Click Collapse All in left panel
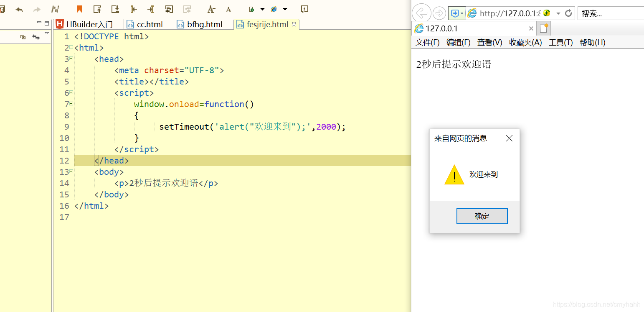This screenshot has width=644, height=312. (23, 37)
